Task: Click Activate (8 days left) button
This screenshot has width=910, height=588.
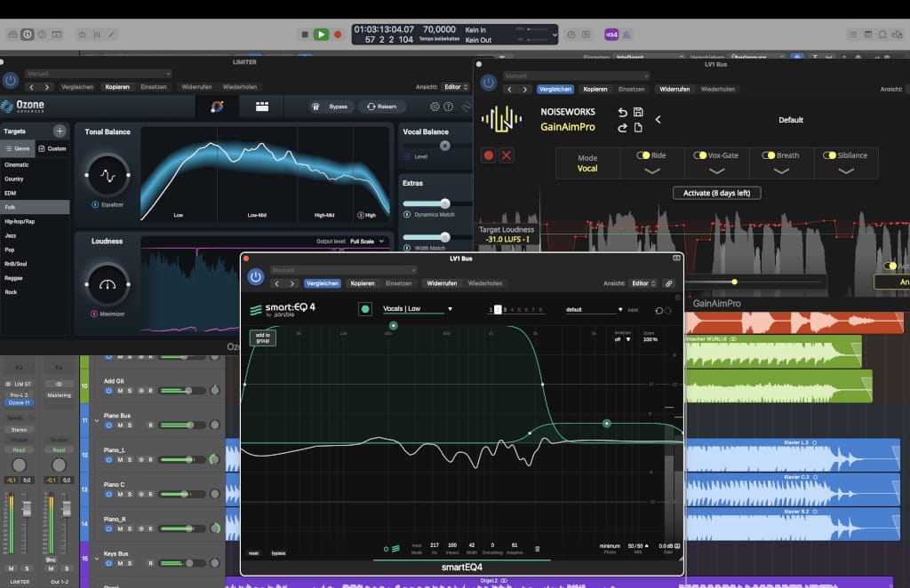Action: [x=717, y=193]
